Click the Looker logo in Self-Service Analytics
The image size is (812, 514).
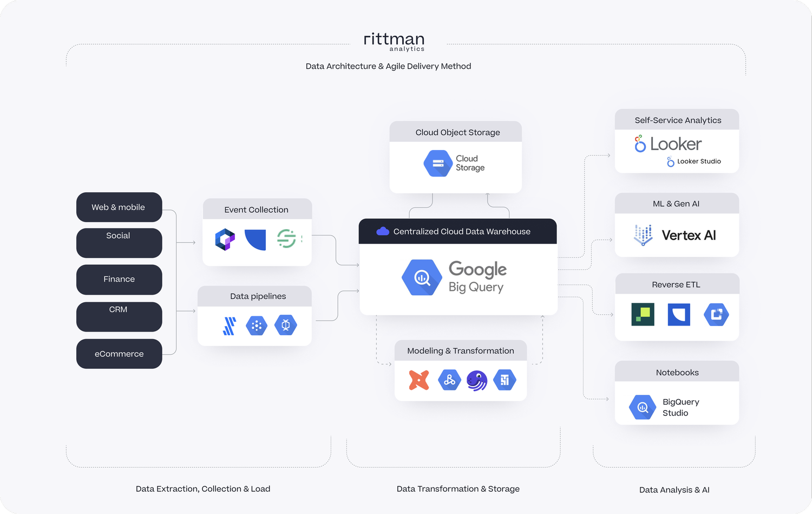coord(667,144)
